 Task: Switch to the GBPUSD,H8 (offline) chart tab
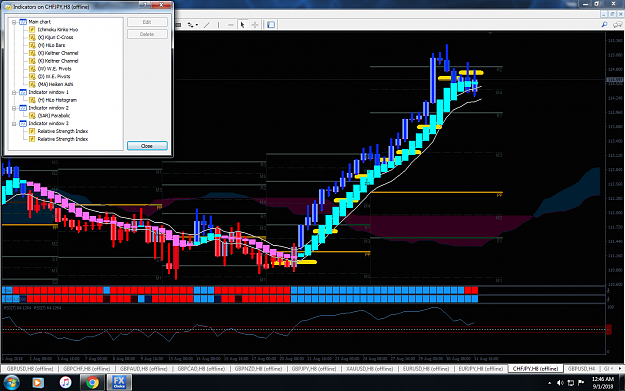(30, 369)
